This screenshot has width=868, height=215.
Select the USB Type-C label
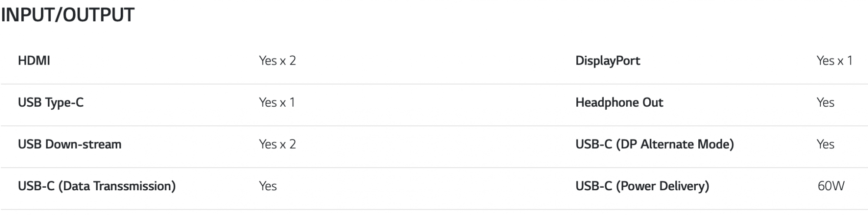click(x=51, y=103)
